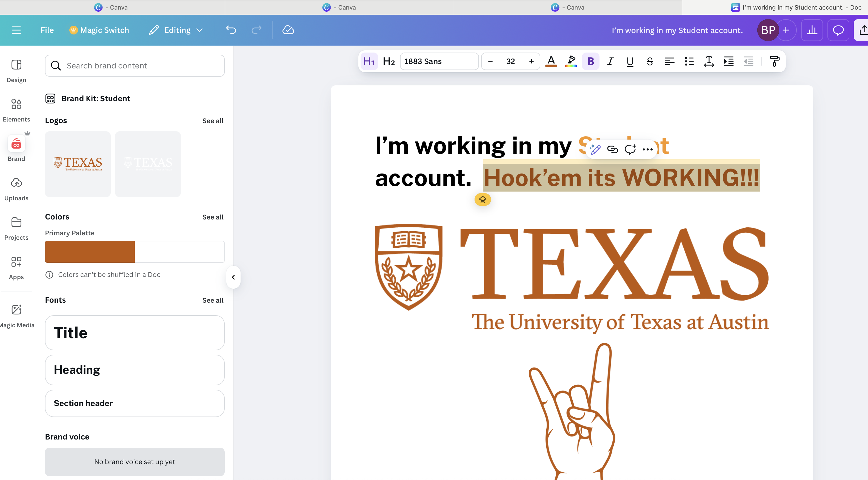Collapse the side panel with the chevron
This screenshot has height=480, width=868.
coord(233,277)
